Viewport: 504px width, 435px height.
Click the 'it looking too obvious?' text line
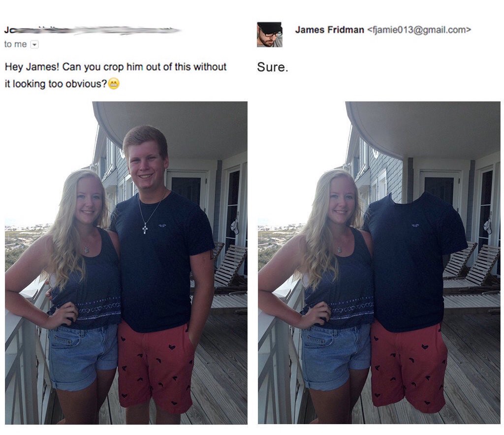coord(56,84)
